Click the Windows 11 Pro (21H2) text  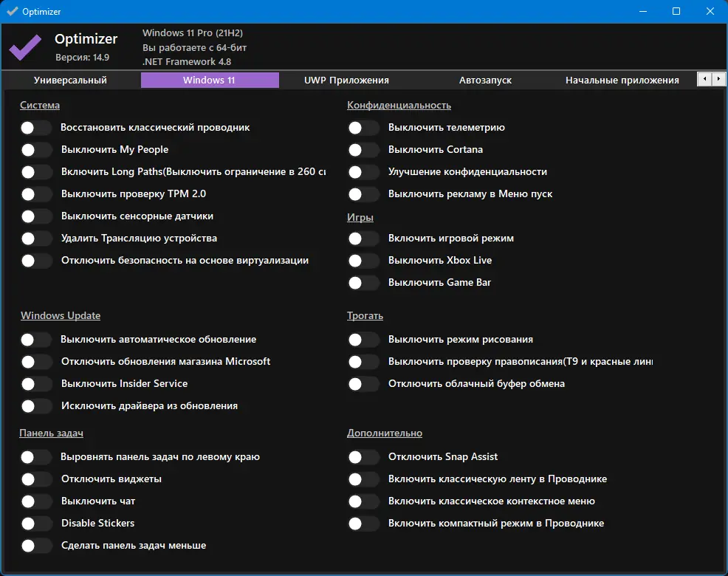click(193, 33)
